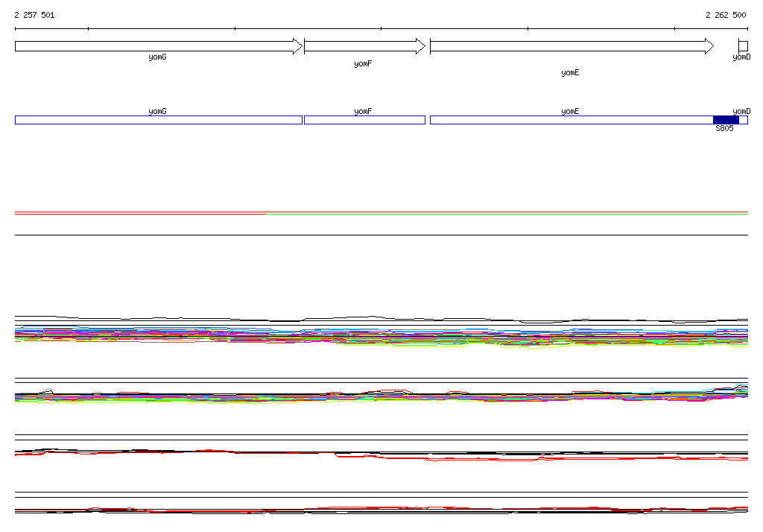This screenshot has width=763, height=532.
Task: Click the end coordinate 2 262 500
Action: click(x=726, y=15)
